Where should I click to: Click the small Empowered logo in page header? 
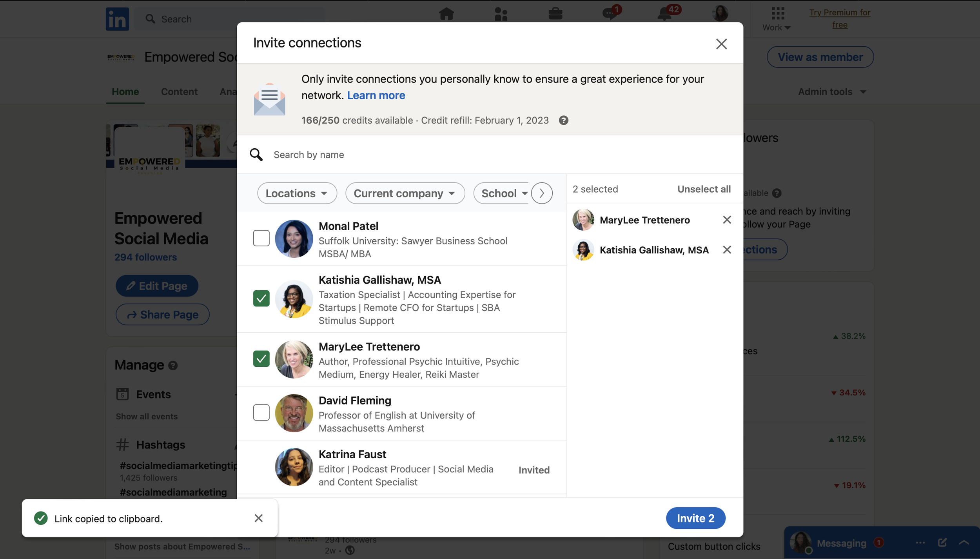pos(121,57)
